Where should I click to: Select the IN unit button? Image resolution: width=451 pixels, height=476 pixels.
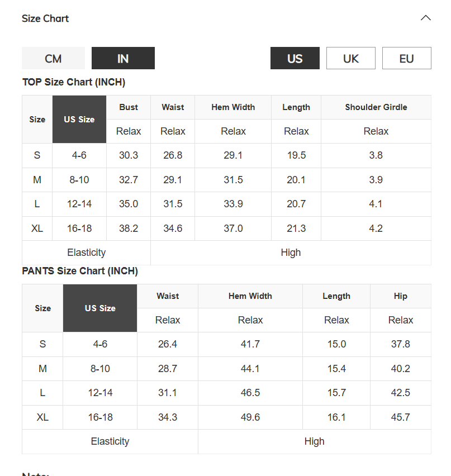123,58
